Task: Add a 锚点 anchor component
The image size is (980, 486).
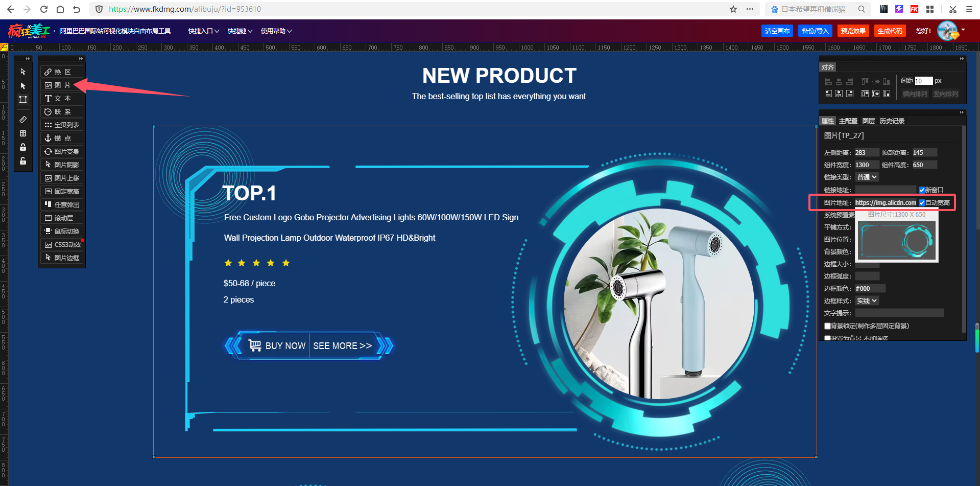Action: tap(62, 138)
